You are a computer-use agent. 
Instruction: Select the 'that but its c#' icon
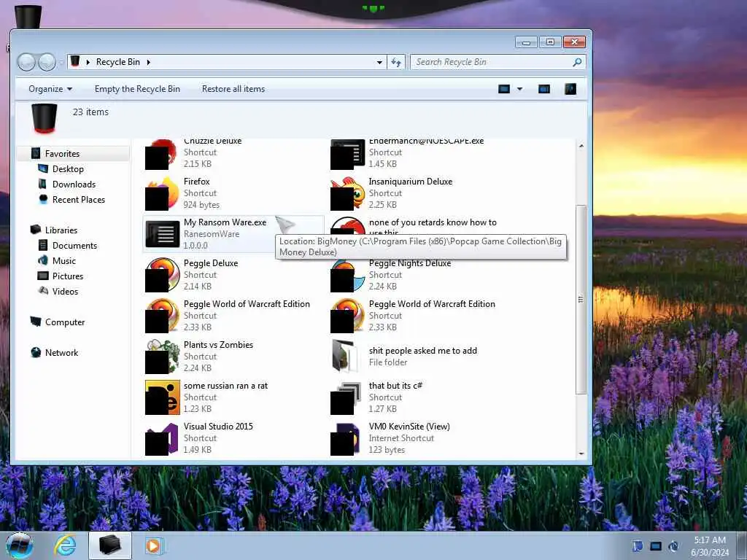346,397
